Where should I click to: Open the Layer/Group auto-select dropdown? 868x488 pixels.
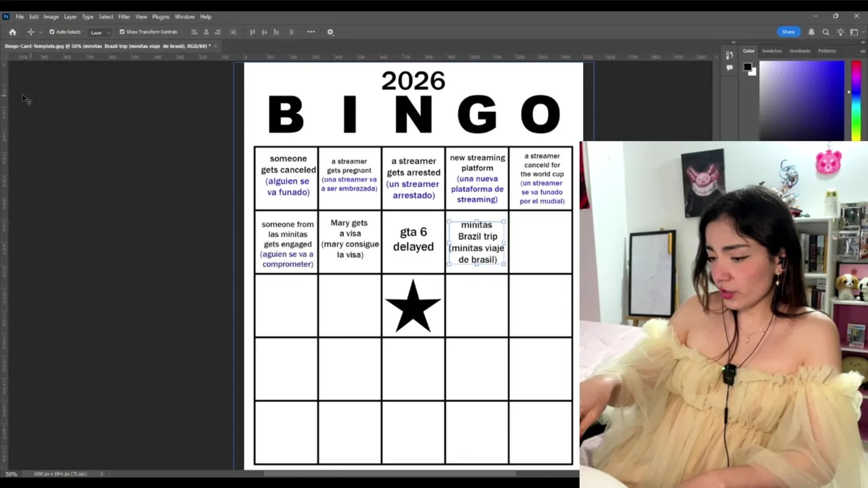pyautogui.click(x=100, y=32)
